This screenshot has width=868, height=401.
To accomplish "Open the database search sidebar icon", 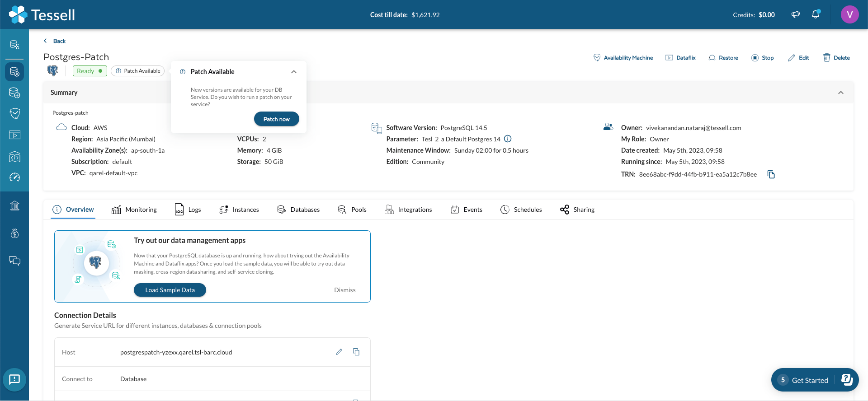I will point(14,44).
